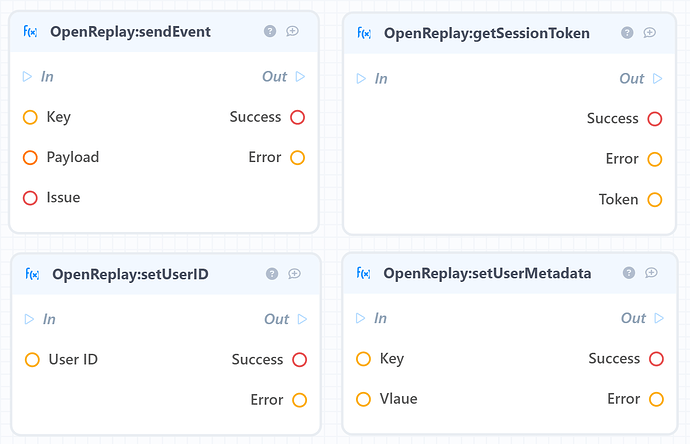Click the Vlaue label on setUserMetadata
The width and height of the screenshot is (690, 444).
[398, 399]
